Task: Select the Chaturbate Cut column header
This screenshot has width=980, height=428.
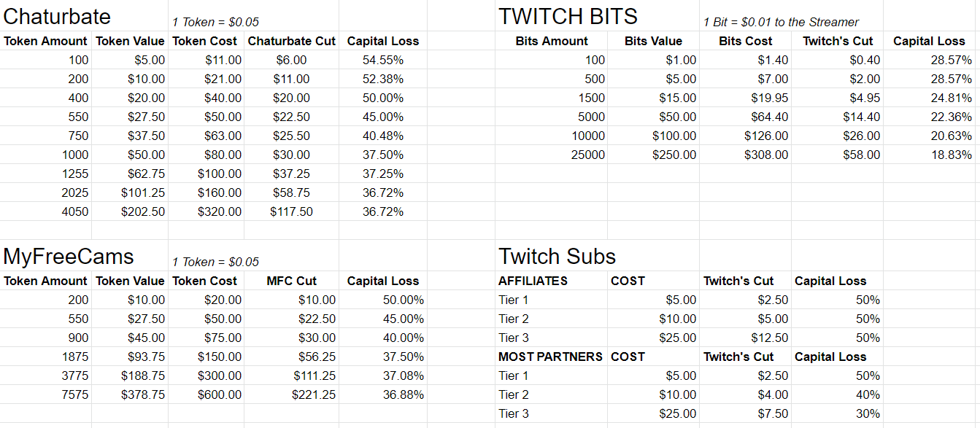Action: click(292, 41)
